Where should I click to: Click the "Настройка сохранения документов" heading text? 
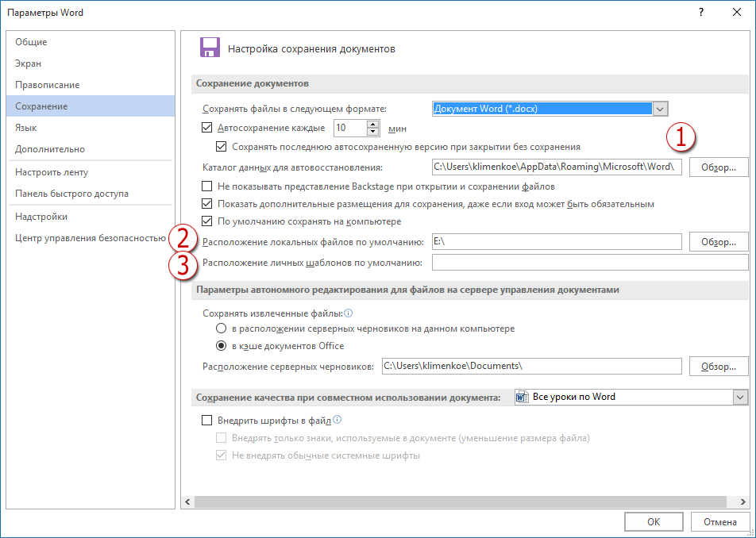[311, 48]
